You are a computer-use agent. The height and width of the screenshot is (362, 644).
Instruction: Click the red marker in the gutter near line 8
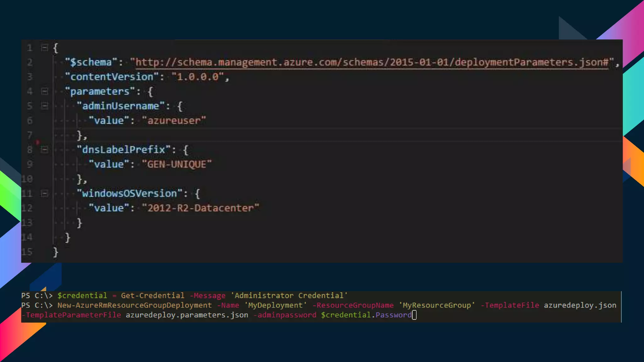(x=38, y=142)
